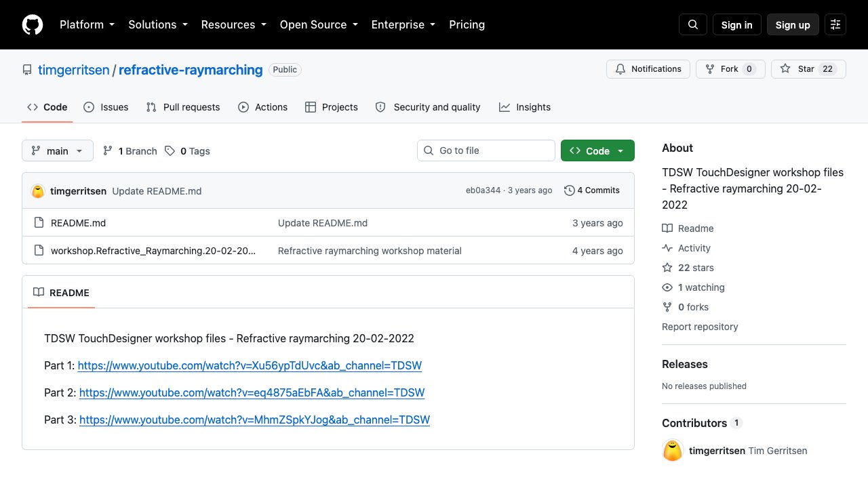Open the Part 3 YouTube link
This screenshot has width=868, height=488.
point(254,420)
